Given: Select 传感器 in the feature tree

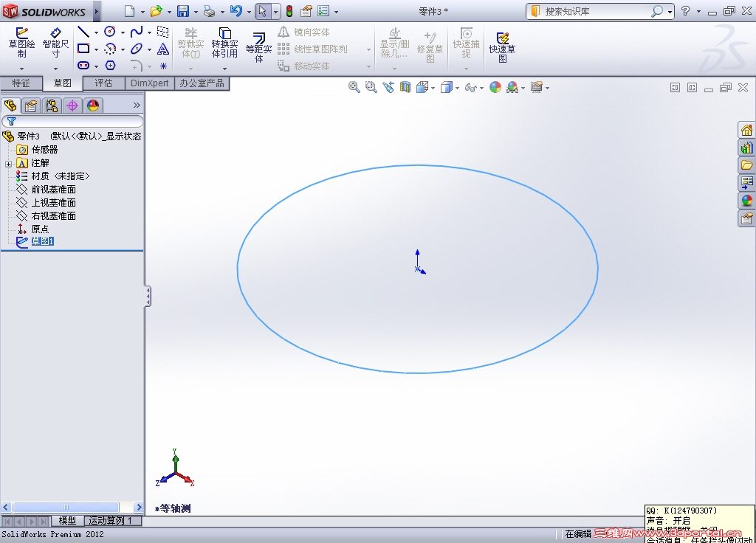Looking at the screenshot, I should [44, 150].
